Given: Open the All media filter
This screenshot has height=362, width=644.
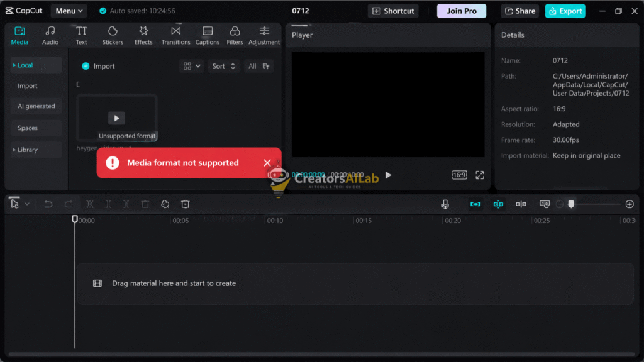Looking at the screenshot, I should coord(258,66).
